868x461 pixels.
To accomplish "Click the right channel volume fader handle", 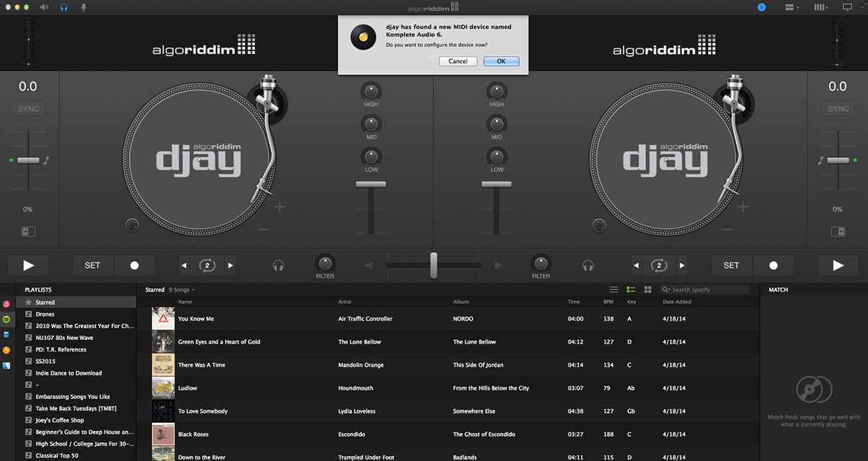I will pos(497,184).
